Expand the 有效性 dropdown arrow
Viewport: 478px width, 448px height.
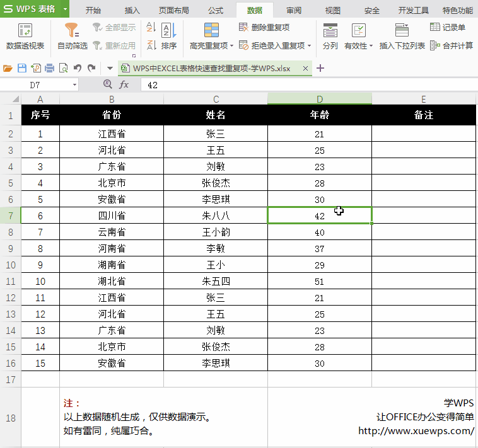(371, 46)
